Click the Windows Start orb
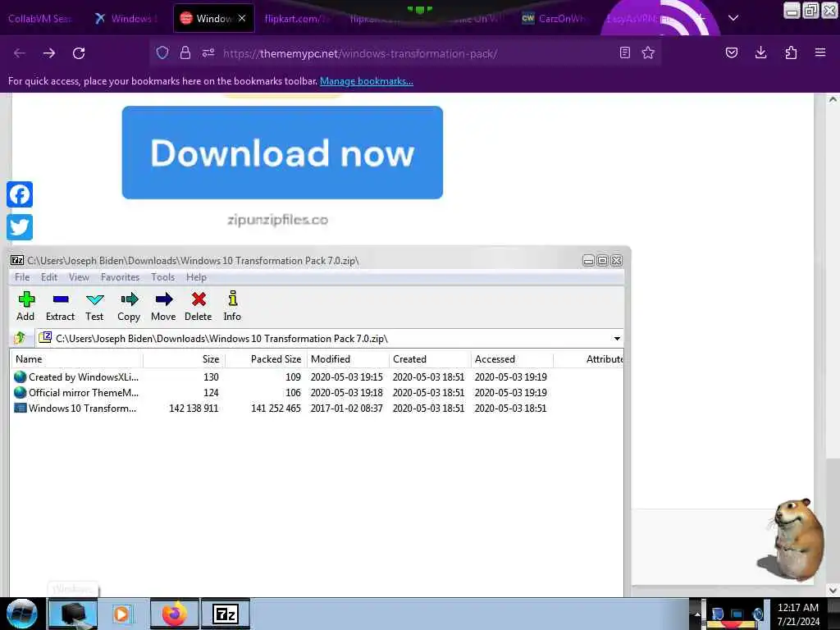The image size is (840, 630). coord(22,614)
